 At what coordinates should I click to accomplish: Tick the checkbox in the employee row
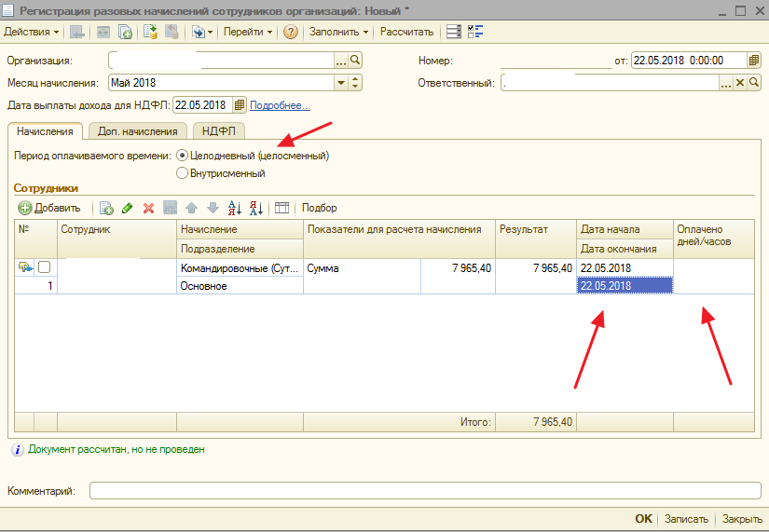click(x=43, y=268)
